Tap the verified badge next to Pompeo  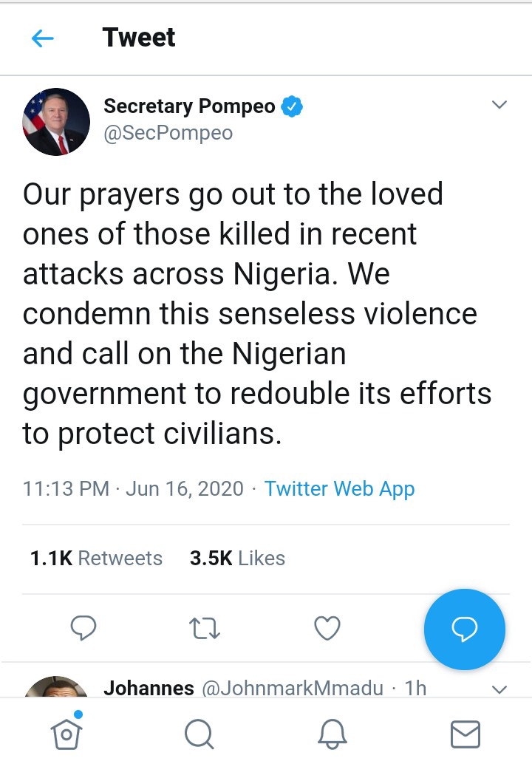(x=293, y=106)
